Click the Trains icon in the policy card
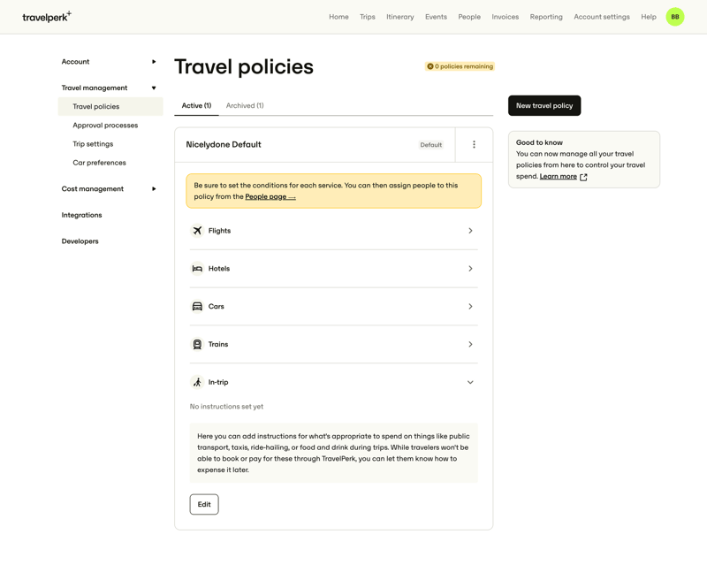 coord(198,344)
